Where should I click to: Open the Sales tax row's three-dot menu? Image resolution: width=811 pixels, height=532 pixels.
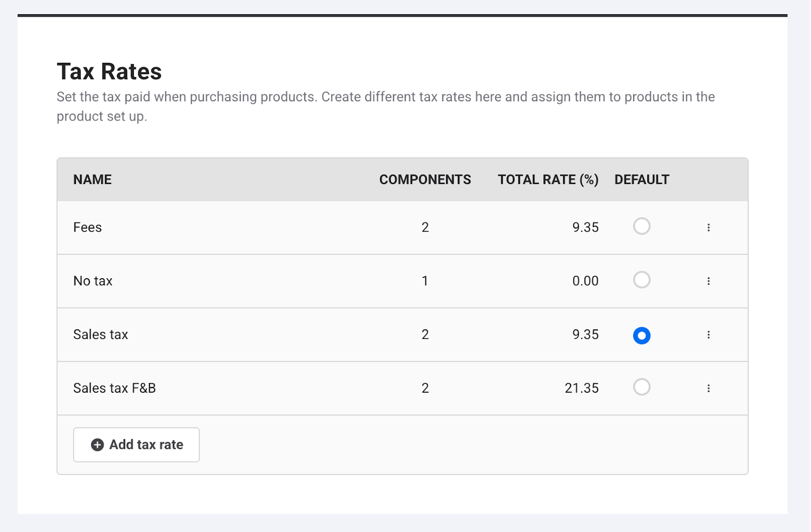pyautogui.click(x=708, y=335)
